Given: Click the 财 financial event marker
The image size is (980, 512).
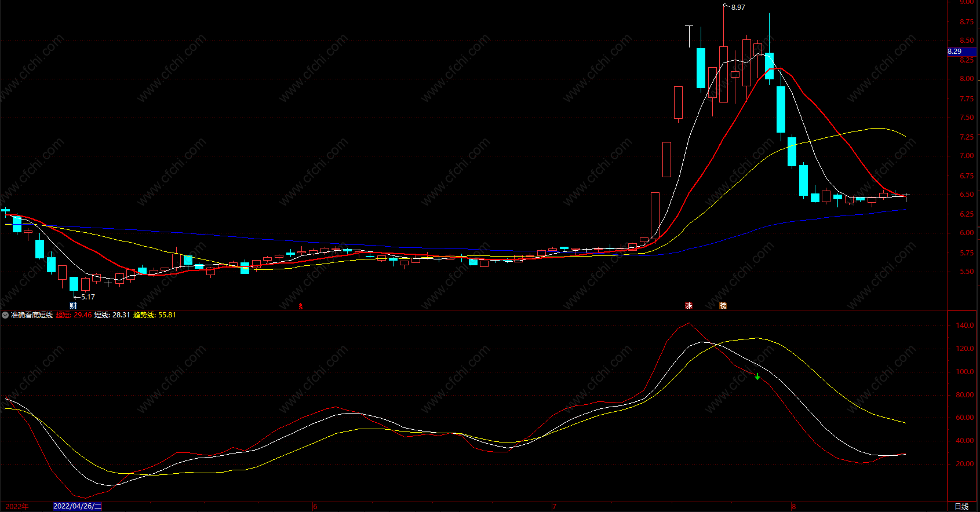Looking at the screenshot, I should point(73,305).
